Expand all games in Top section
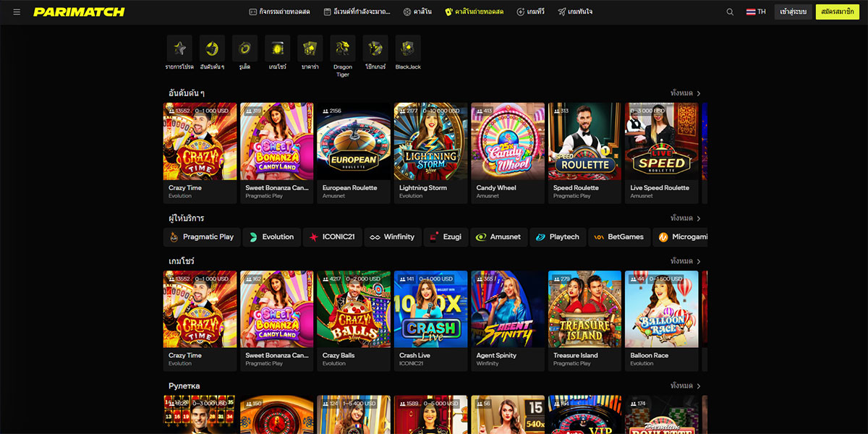The width and height of the screenshot is (868, 434). click(685, 93)
